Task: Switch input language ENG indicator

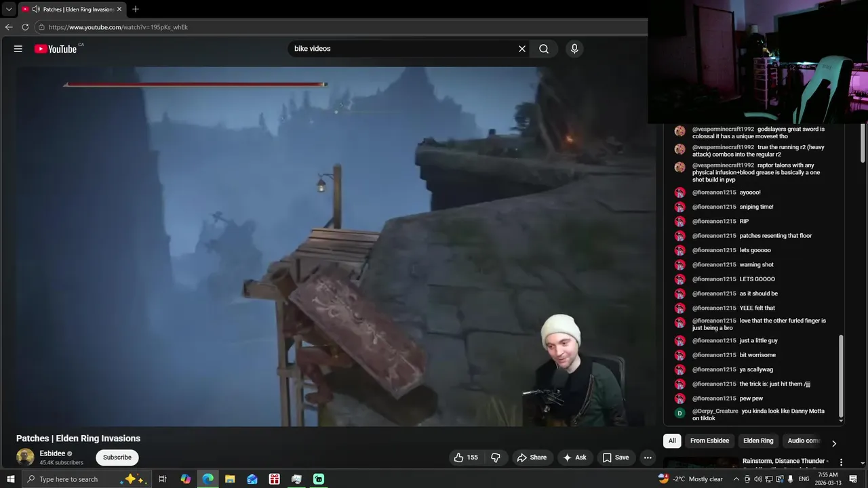Action: (804, 479)
